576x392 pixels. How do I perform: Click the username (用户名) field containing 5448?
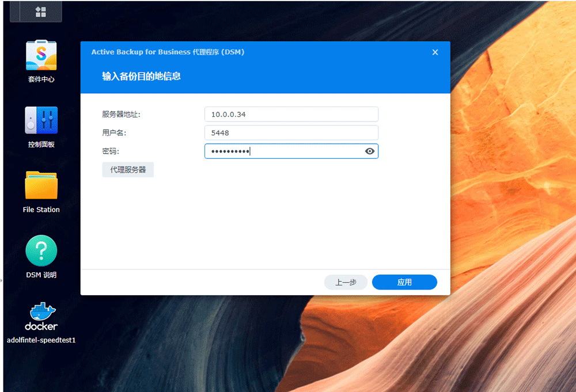(291, 133)
